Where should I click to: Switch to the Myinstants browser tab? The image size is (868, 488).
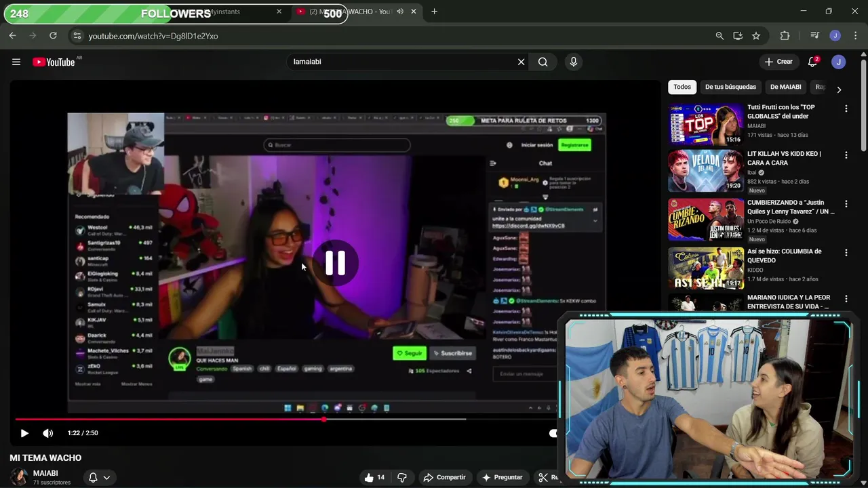pos(231,12)
